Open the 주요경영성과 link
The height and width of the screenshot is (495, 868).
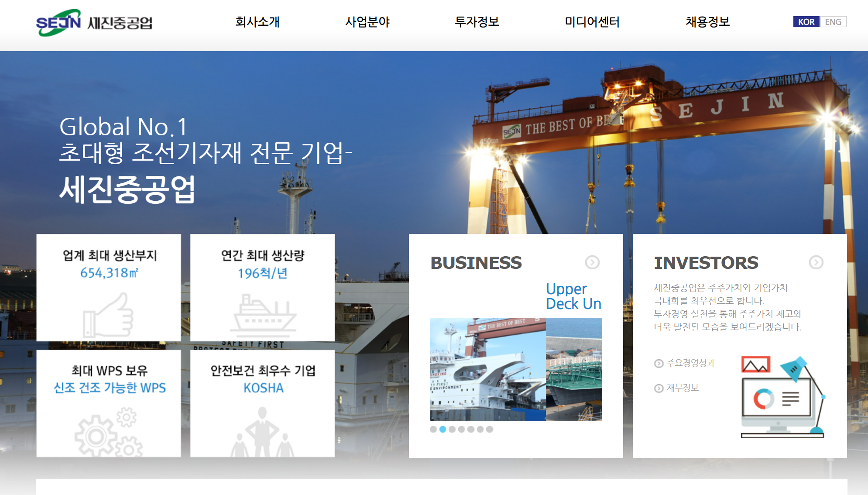coord(690,363)
